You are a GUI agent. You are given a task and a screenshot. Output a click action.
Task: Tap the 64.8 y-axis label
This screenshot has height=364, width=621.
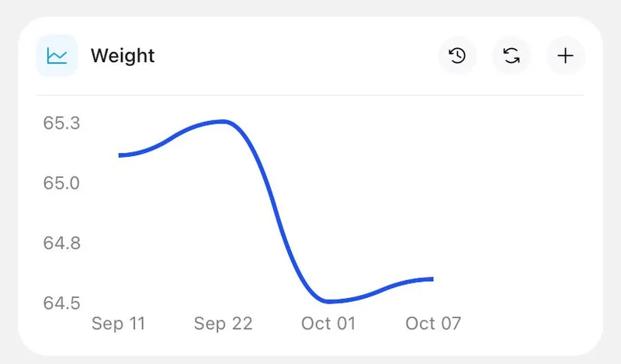tap(61, 243)
